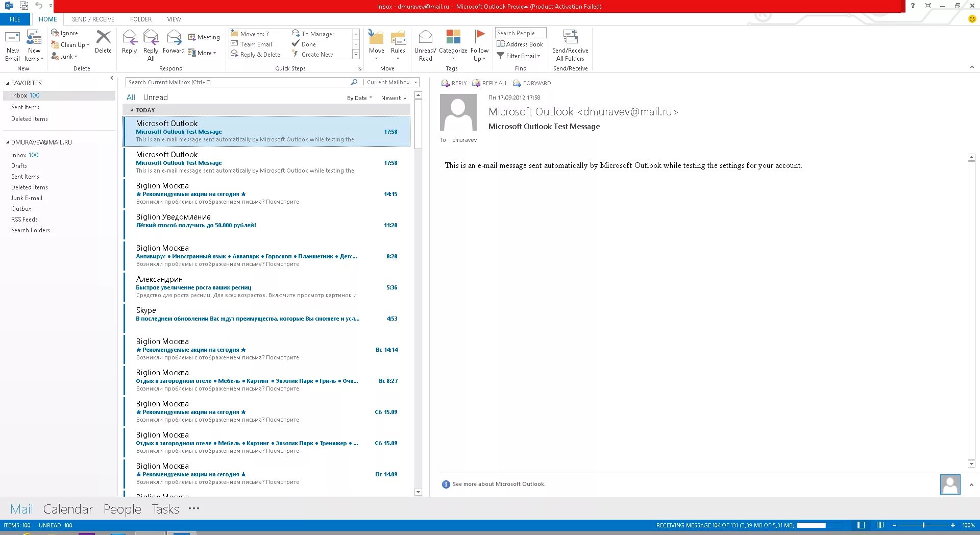Open the Quick Steps dialog launcher
The height and width of the screenshot is (535, 980).
(x=359, y=68)
